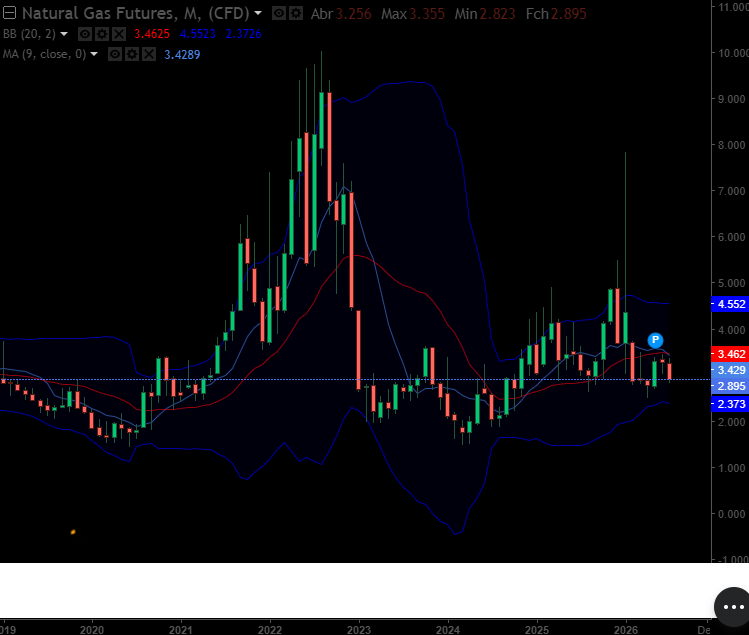Remove the MA (9, close, 0) indicator
This screenshot has width=749, height=635.
149,54
